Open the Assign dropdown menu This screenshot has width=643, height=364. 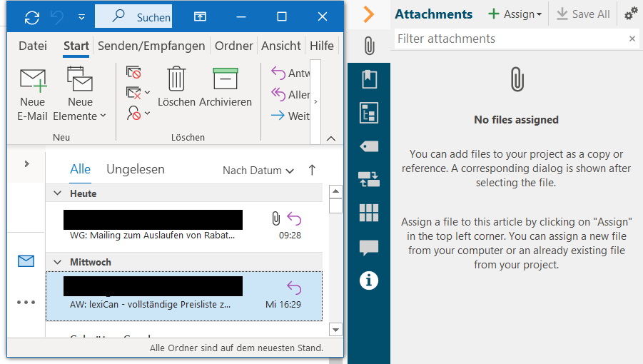(x=515, y=14)
